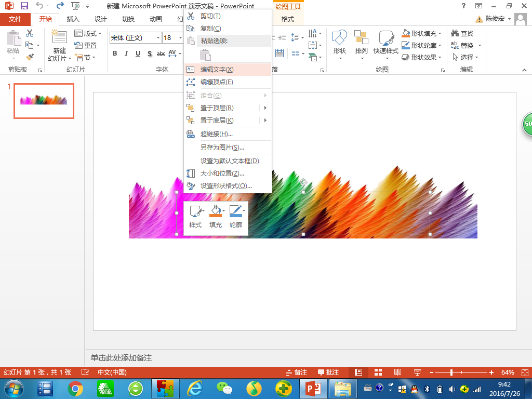This screenshot has height=399, width=532.
Task: Expand Shape Fill dropdown
Action: click(440, 33)
